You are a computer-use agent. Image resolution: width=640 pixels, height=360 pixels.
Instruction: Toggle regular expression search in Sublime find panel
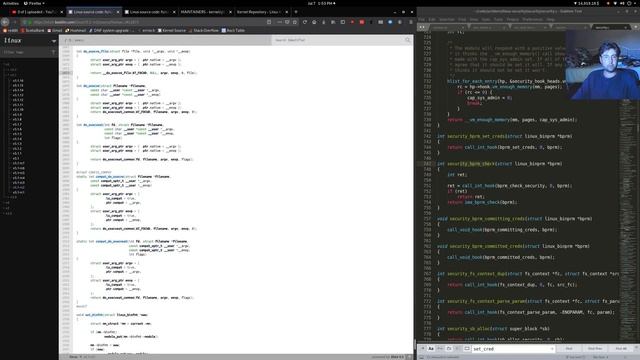[x=422, y=349]
